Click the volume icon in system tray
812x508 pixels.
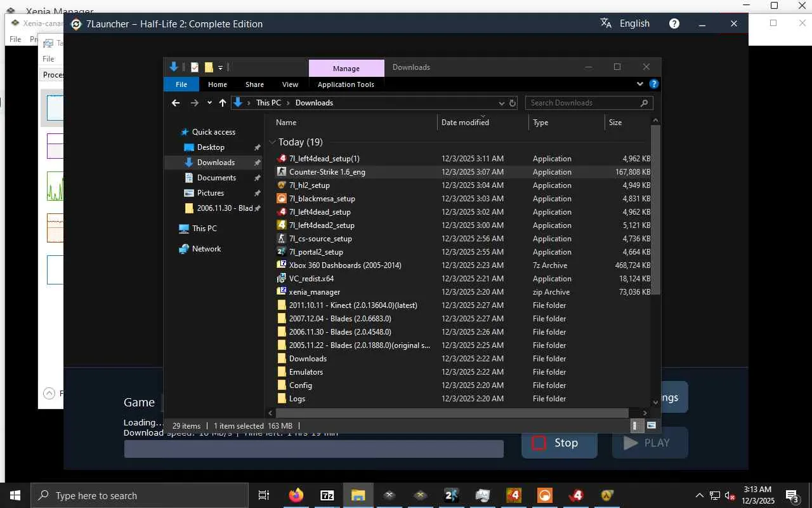pos(730,495)
